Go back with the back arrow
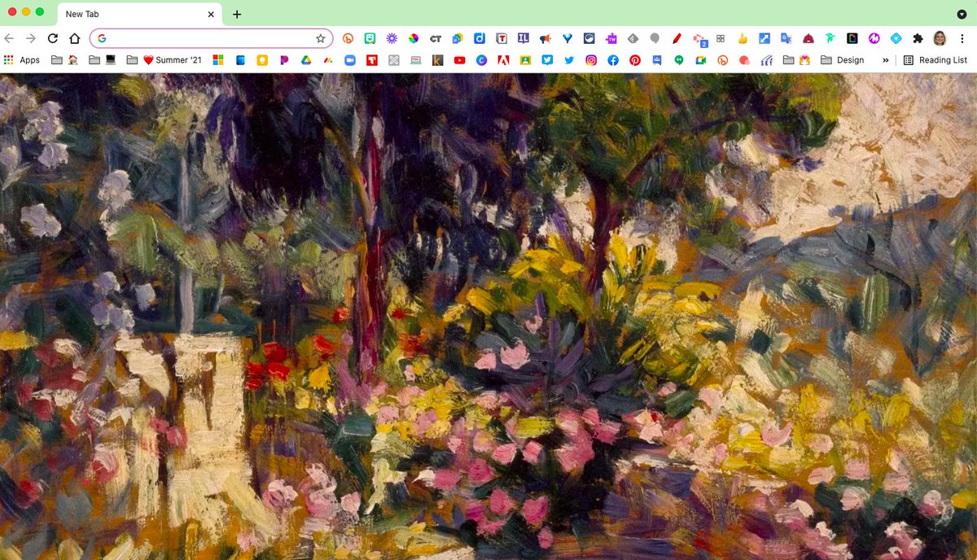This screenshot has width=977, height=560. pyautogui.click(x=10, y=38)
